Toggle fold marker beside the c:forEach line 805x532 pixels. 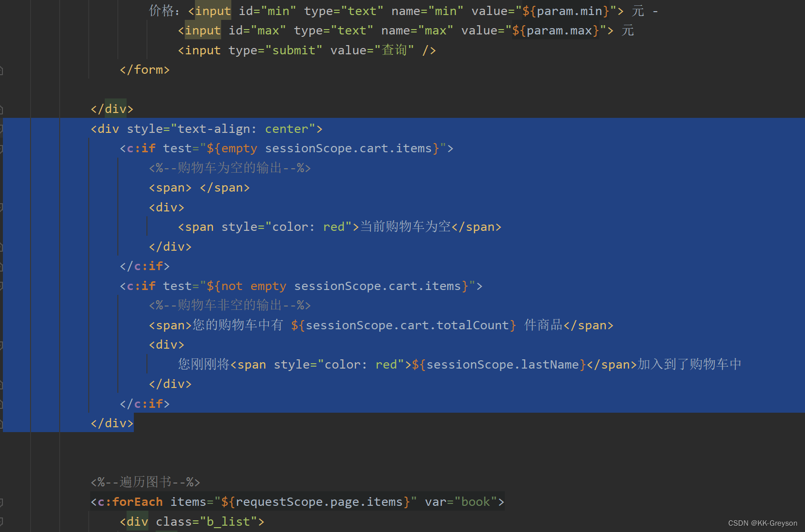(x=1, y=502)
